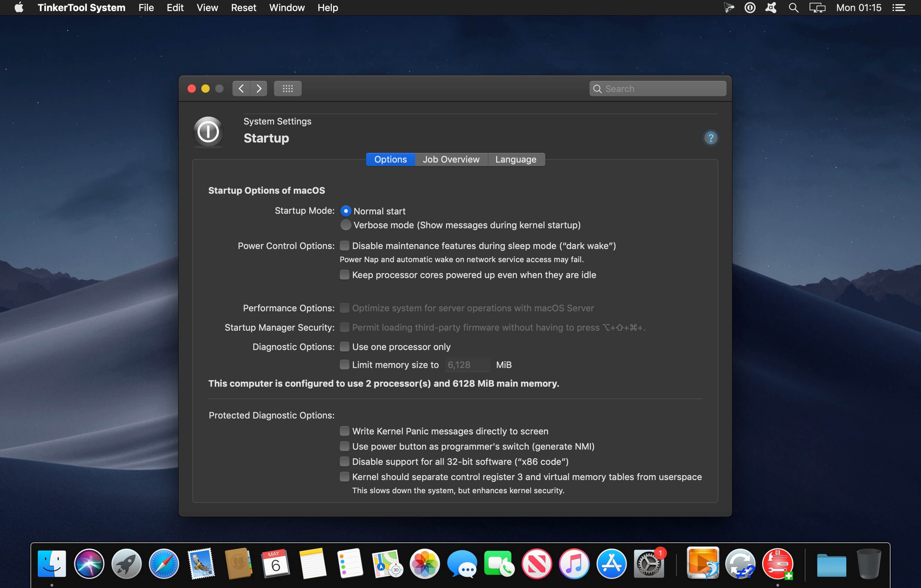Launch Siri from the Dock
921x588 pixels.
[89, 563]
